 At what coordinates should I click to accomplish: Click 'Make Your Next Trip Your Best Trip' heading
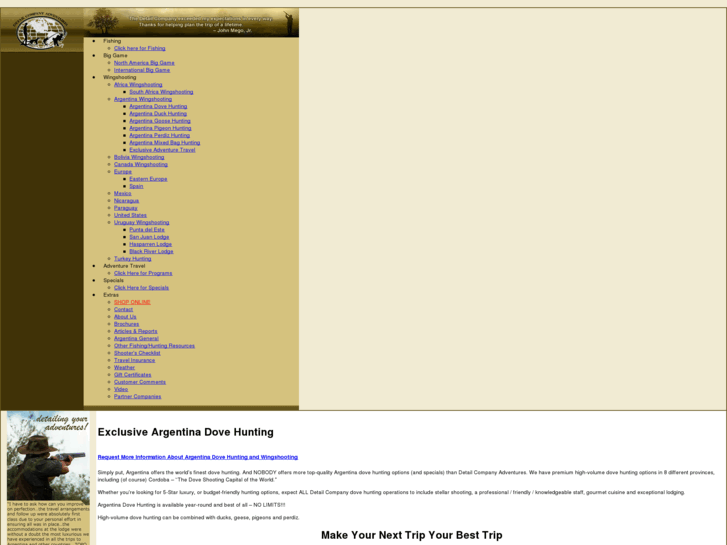pos(412,535)
